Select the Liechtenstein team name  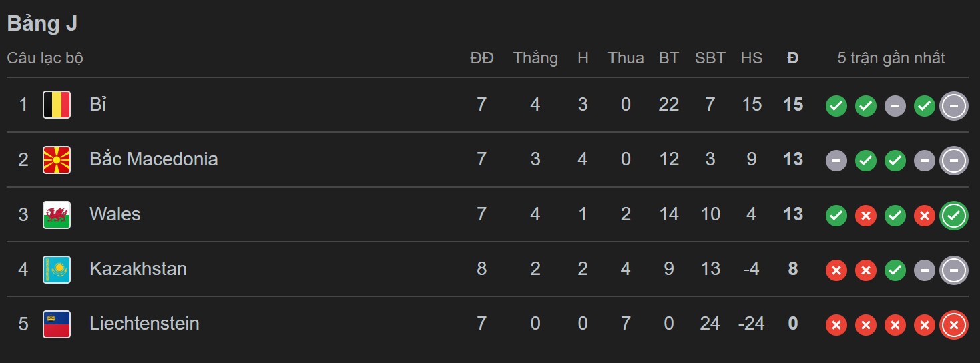point(144,324)
